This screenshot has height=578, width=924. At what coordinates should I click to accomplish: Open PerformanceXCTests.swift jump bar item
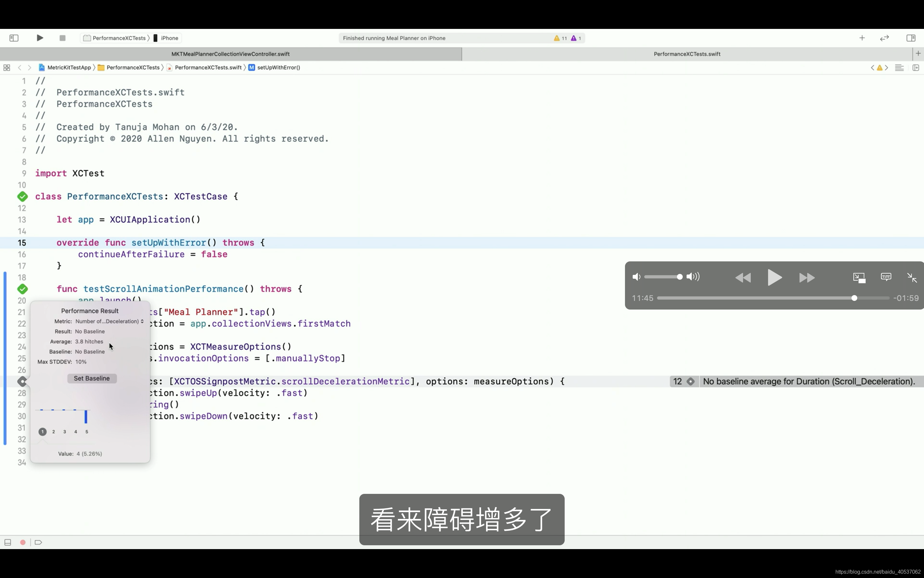coord(204,68)
